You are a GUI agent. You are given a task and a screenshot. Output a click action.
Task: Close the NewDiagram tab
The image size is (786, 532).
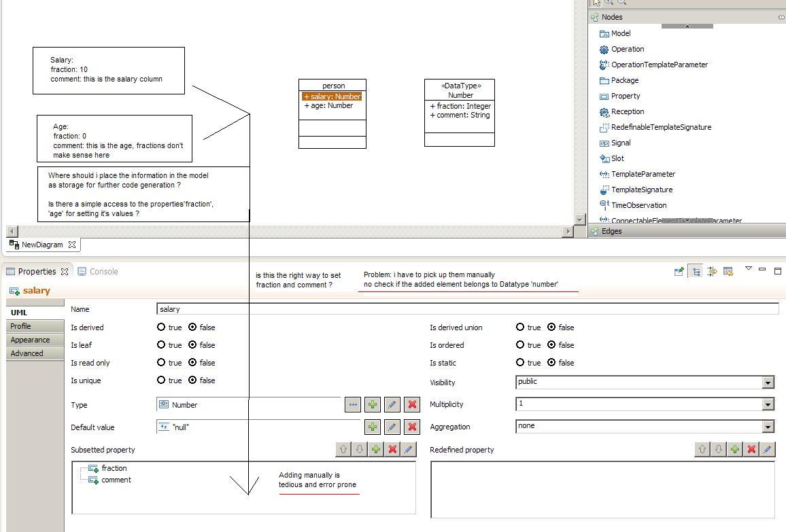coord(72,245)
